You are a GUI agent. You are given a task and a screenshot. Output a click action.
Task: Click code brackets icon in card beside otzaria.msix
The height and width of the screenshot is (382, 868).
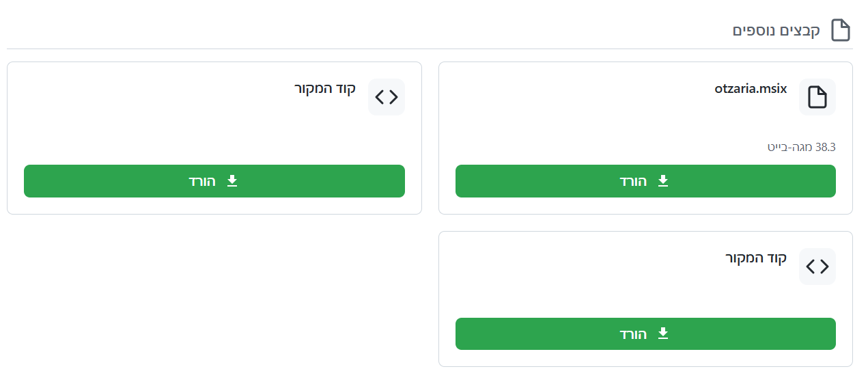(x=387, y=97)
